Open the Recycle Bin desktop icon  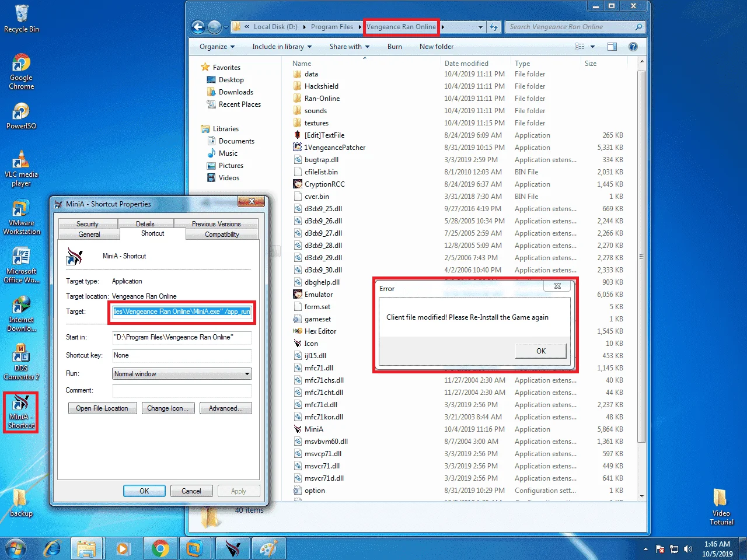pos(22,19)
